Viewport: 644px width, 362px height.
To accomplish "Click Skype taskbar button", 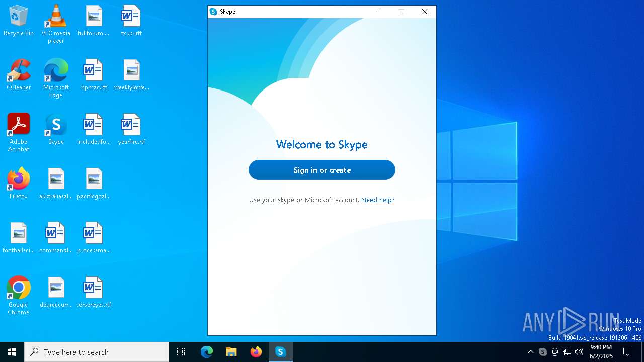I will point(281,352).
